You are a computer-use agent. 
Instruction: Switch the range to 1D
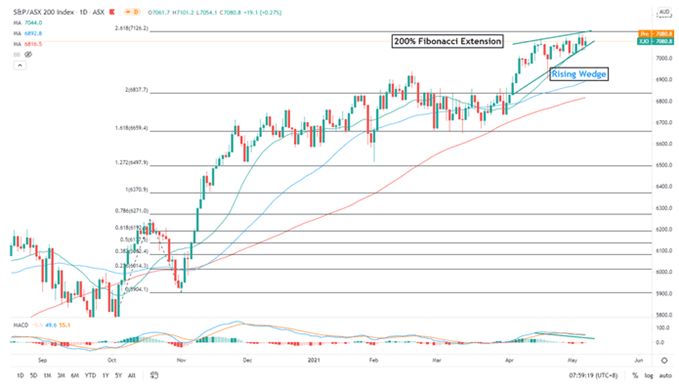(20, 375)
